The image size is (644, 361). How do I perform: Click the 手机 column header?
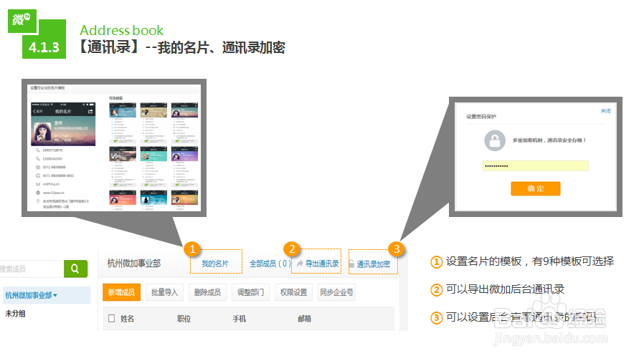click(240, 319)
